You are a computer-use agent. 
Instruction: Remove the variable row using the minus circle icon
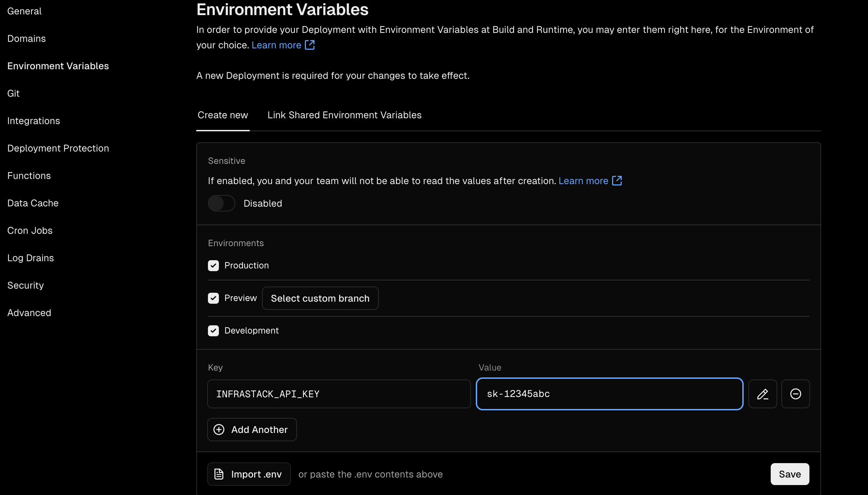pyautogui.click(x=795, y=394)
